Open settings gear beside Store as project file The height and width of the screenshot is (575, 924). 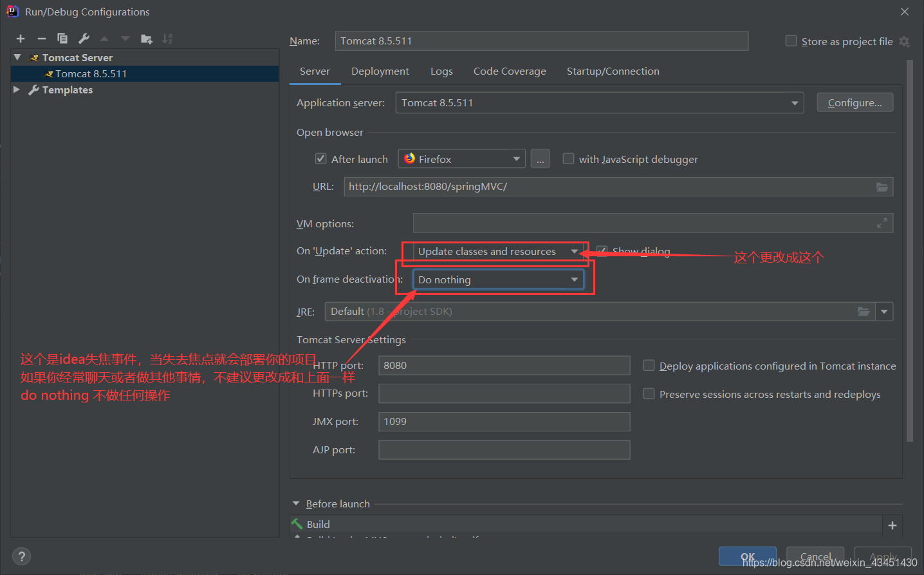pos(905,41)
